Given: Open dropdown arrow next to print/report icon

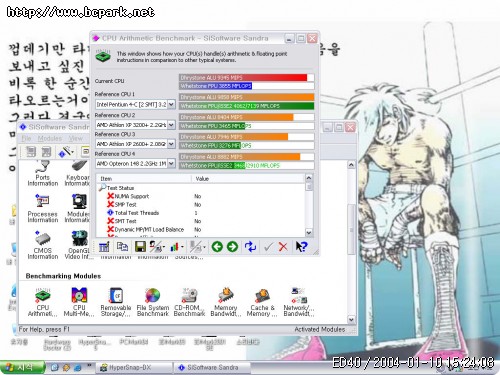Looking at the screenshot, I should 164,247.
